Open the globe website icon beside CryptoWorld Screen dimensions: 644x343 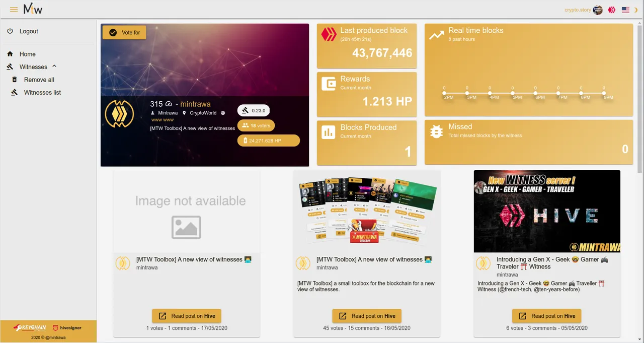(223, 113)
